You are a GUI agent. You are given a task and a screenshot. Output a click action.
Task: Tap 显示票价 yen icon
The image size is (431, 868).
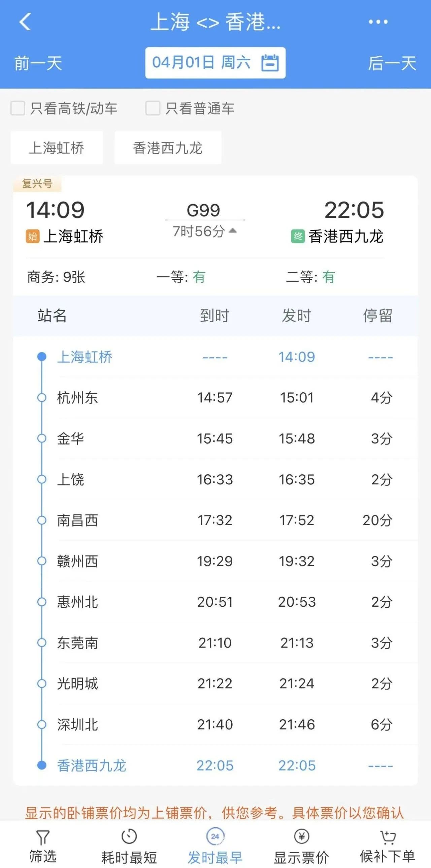coord(301,837)
